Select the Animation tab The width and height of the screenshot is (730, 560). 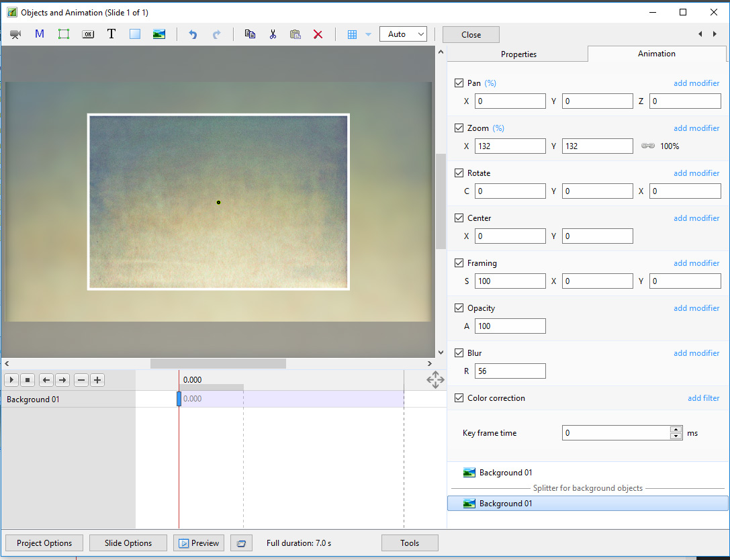point(656,54)
